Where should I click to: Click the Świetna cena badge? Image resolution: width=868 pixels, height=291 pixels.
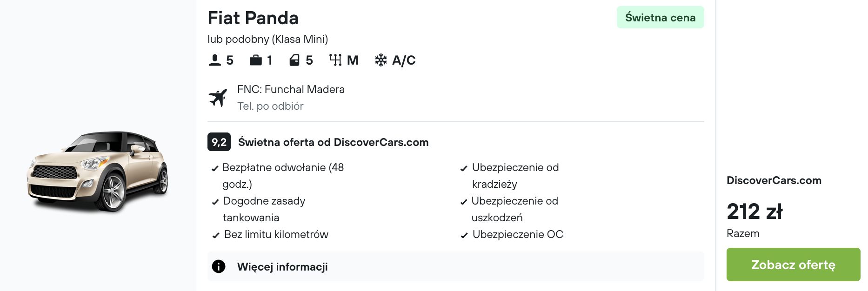pyautogui.click(x=660, y=18)
